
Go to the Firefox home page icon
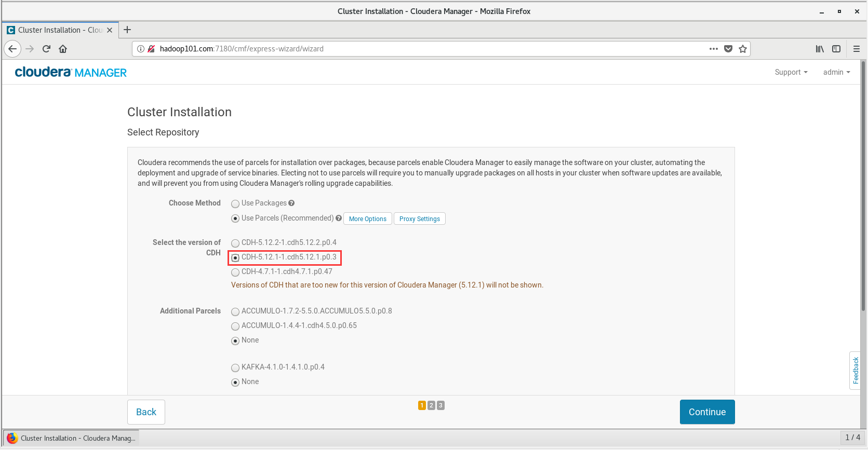tap(63, 49)
